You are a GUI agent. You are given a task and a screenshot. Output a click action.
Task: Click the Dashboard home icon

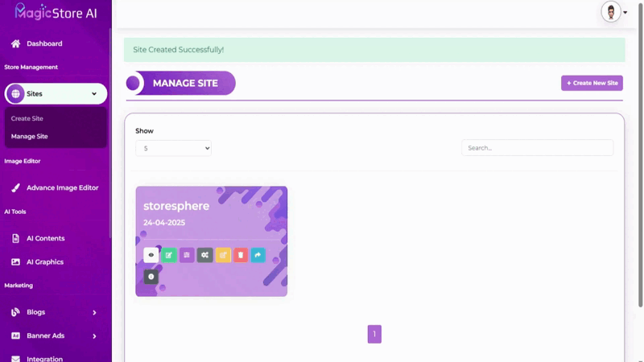(x=15, y=43)
